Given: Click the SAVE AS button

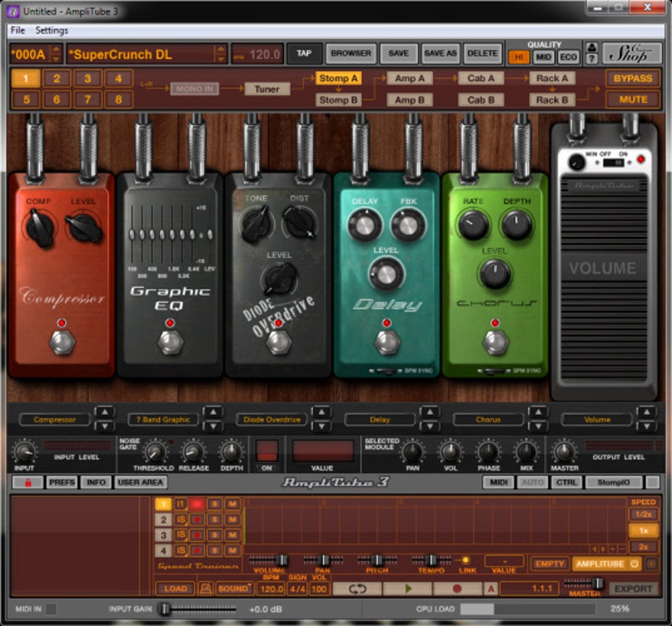Looking at the screenshot, I should tap(440, 53).
